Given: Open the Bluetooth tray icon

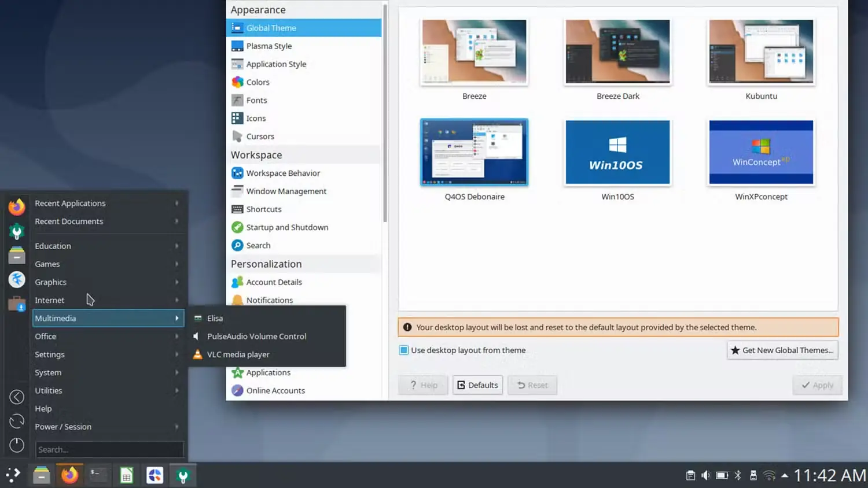Looking at the screenshot, I should click(738, 475).
